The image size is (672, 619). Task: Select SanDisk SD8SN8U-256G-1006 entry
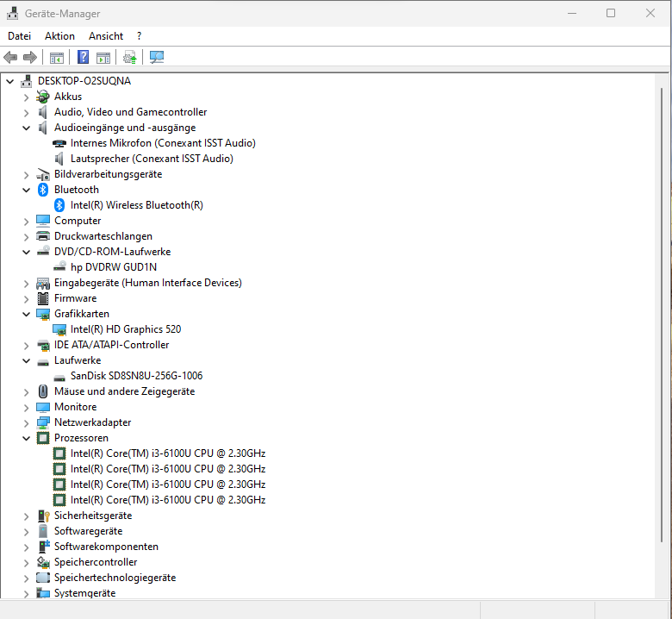pyautogui.click(x=136, y=375)
